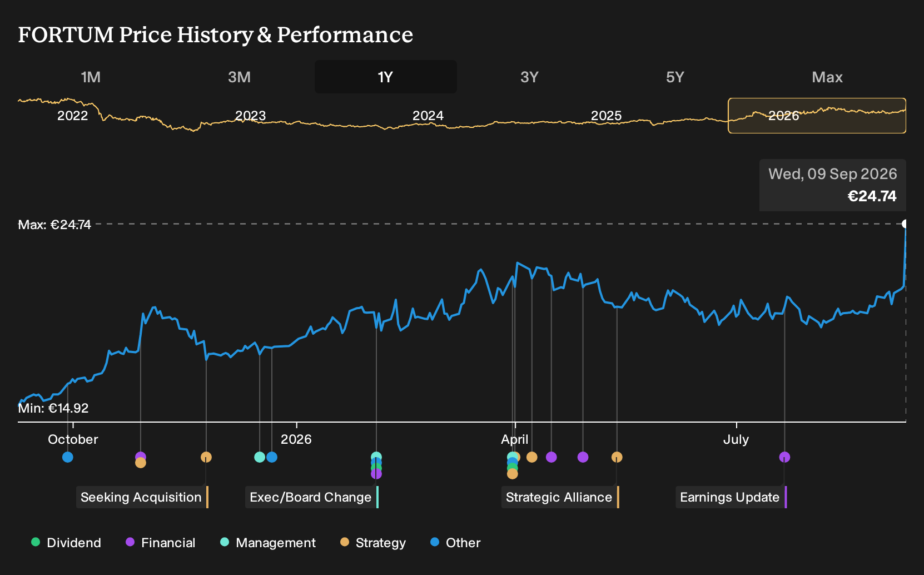Viewport: 924px width, 575px height.
Task: Click the highlighted 2026 range selector box
Action: [x=817, y=116]
